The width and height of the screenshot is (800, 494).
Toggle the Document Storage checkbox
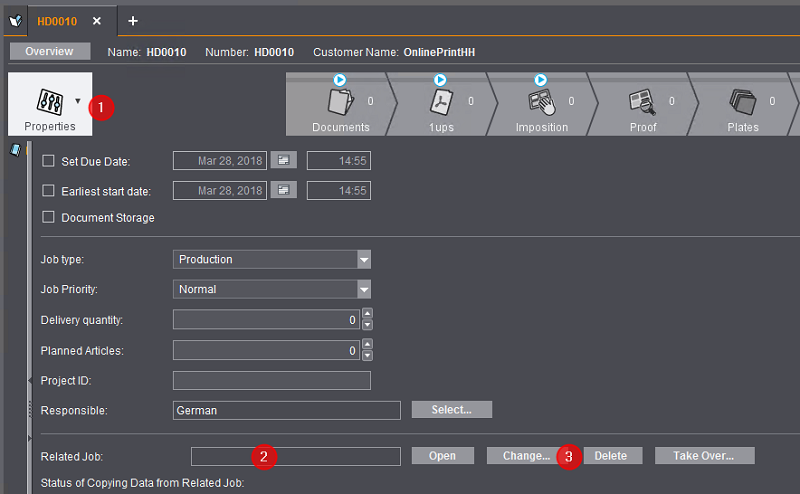point(48,217)
